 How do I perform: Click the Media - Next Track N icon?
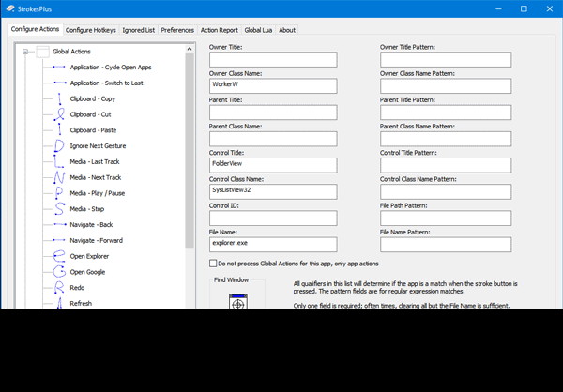point(59,177)
